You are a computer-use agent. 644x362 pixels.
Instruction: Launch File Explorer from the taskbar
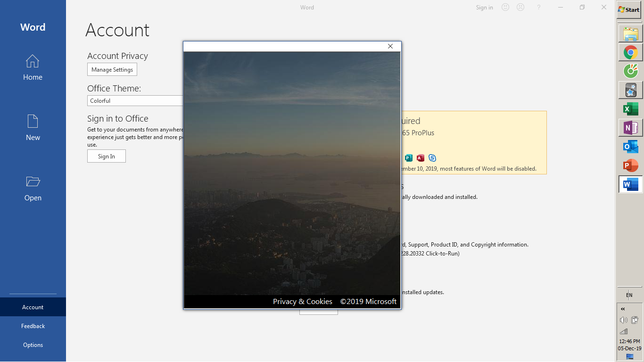click(x=630, y=34)
